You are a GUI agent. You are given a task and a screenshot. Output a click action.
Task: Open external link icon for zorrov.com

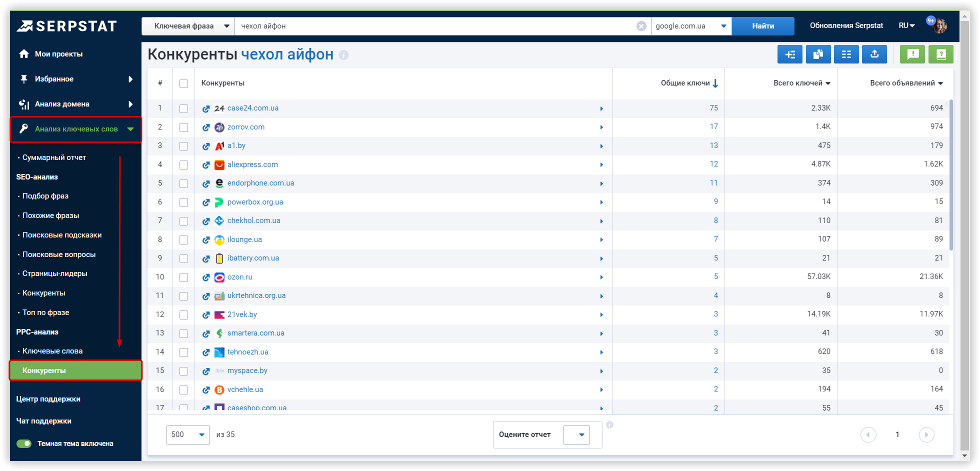206,127
